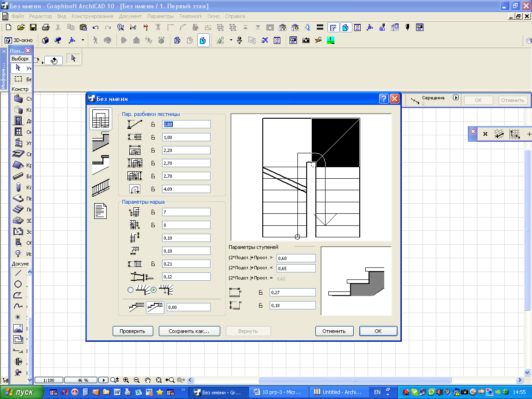This screenshot has width=532, height=399.
Task: Click the Save floppy disk icon
Action: tap(33, 28)
